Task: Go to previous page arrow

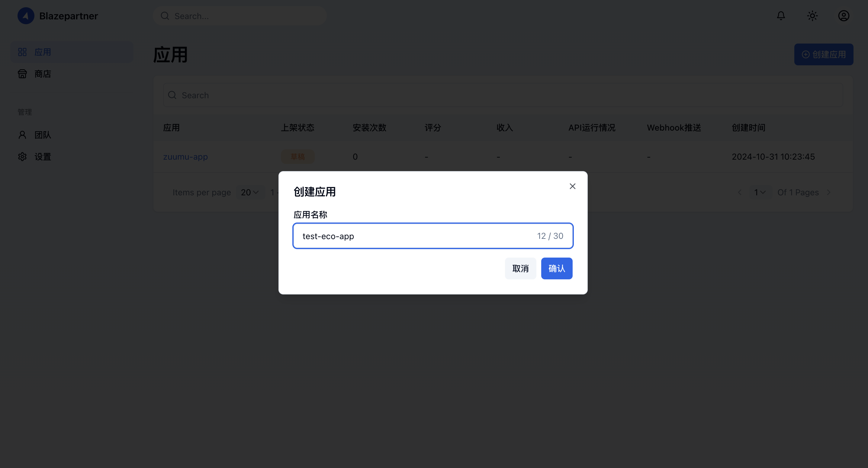Action: coord(739,192)
